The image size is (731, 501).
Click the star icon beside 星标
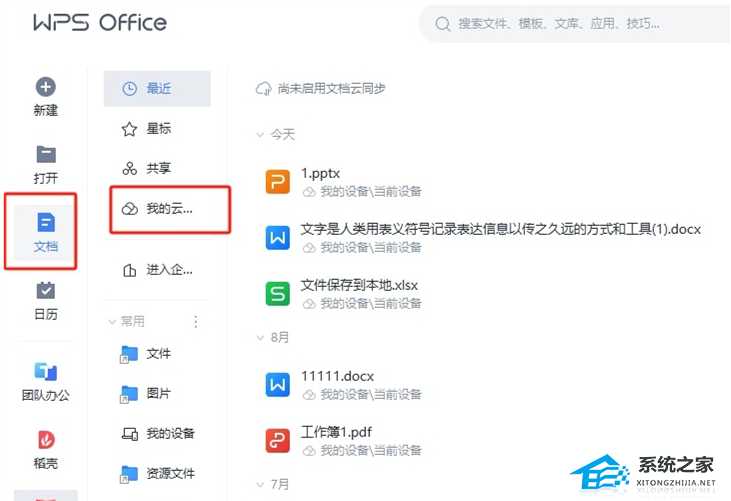pyautogui.click(x=129, y=129)
